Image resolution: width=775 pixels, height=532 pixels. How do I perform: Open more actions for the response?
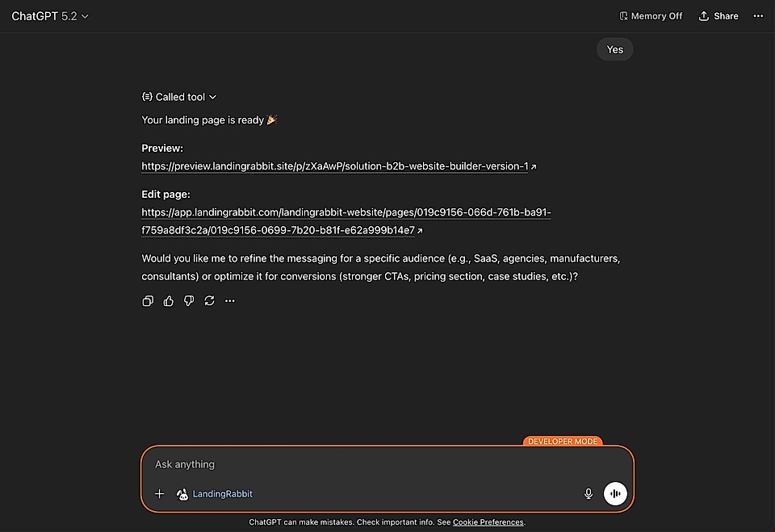[x=229, y=300]
